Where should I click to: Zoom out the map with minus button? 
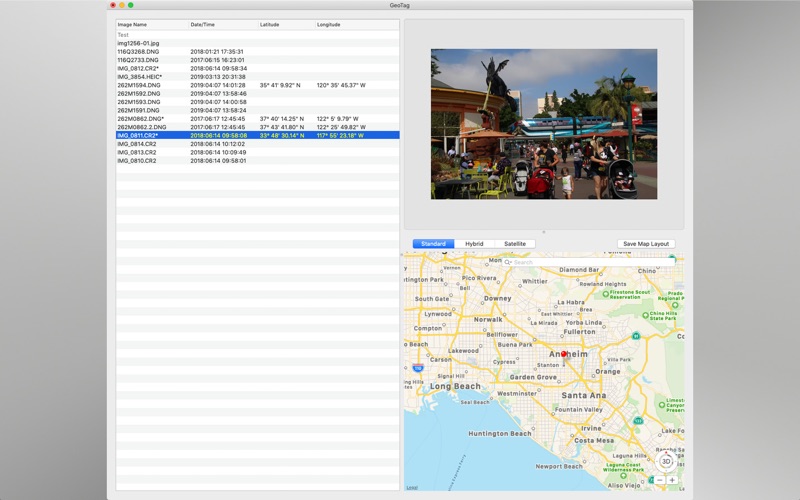point(660,480)
